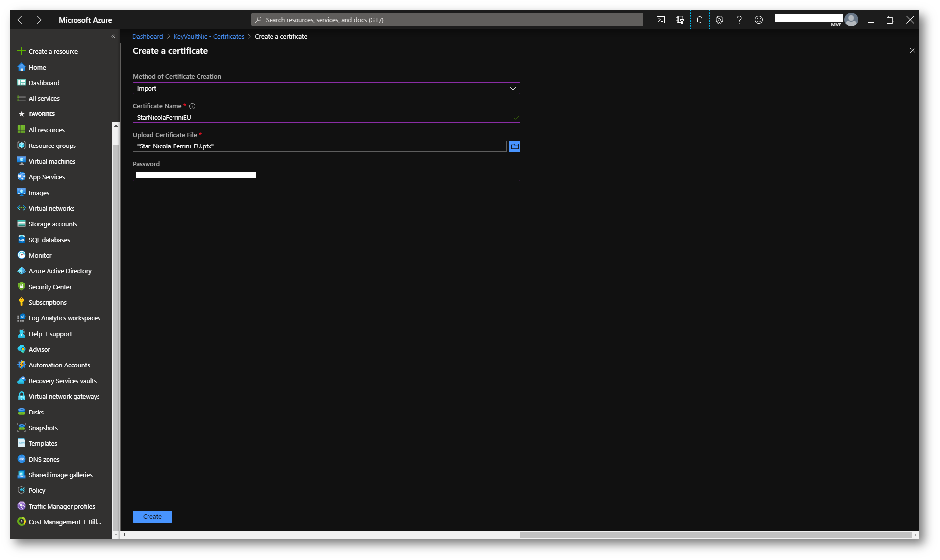Go back with the left arrow
The width and height of the screenshot is (940, 560).
click(20, 20)
